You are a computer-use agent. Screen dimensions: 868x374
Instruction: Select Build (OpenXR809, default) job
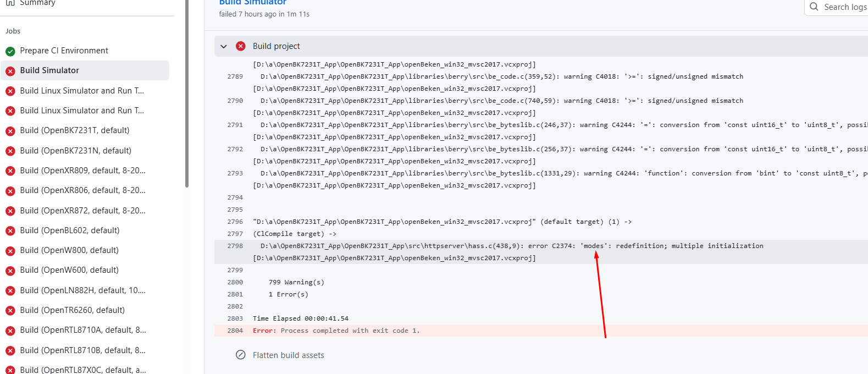click(x=82, y=170)
